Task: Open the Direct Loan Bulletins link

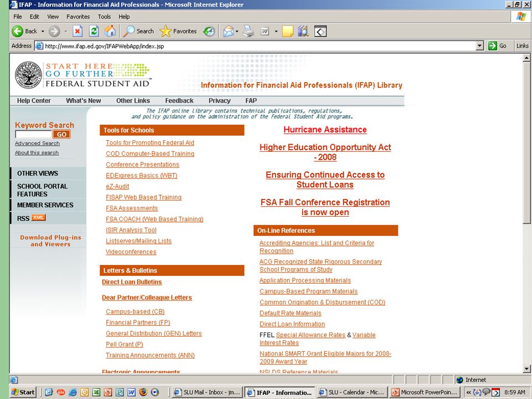Action: point(132,282)
